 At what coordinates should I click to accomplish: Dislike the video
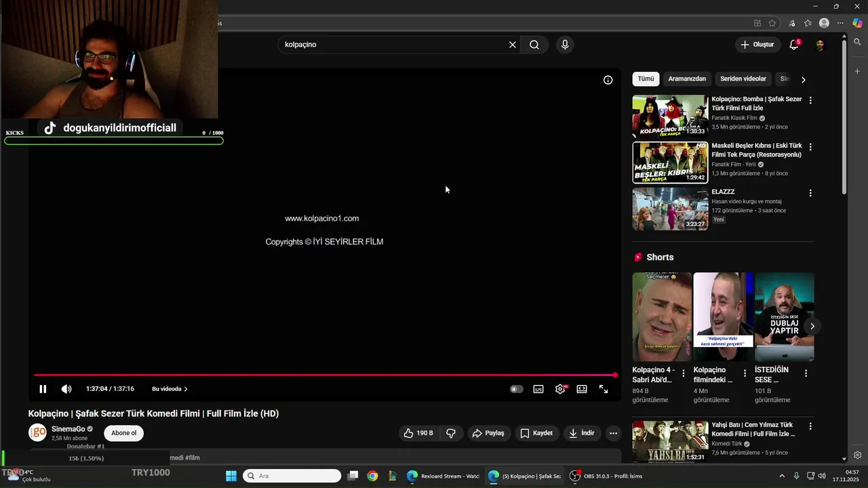(451, 433)
